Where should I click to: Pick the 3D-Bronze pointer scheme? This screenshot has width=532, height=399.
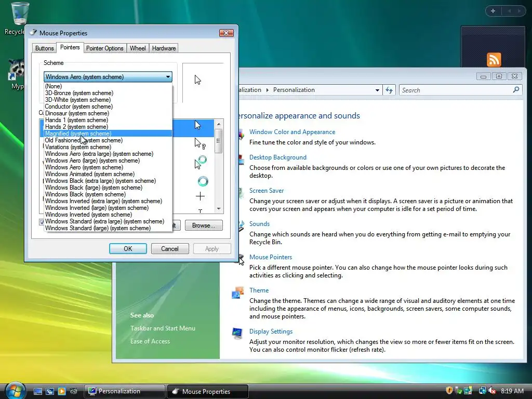[108, 93]
